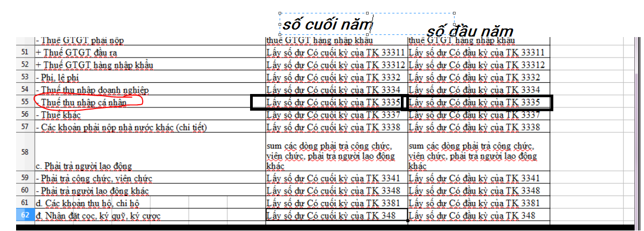Viewport: 644px width, 231px height.
Task: Click cell '- Thuế thu nhập doanh nghiệp'
Action: point(150,89)
